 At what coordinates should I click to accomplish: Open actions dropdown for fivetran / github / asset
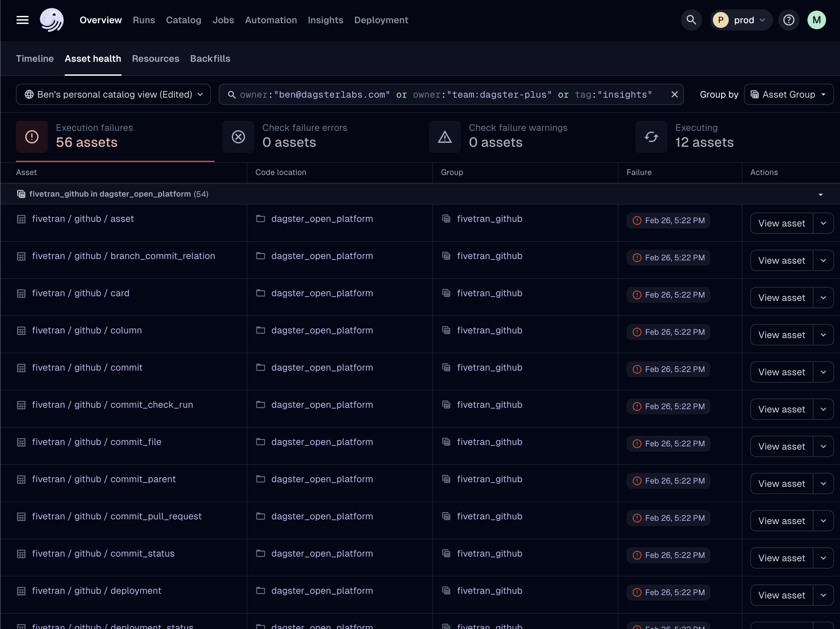coord(823,224)
